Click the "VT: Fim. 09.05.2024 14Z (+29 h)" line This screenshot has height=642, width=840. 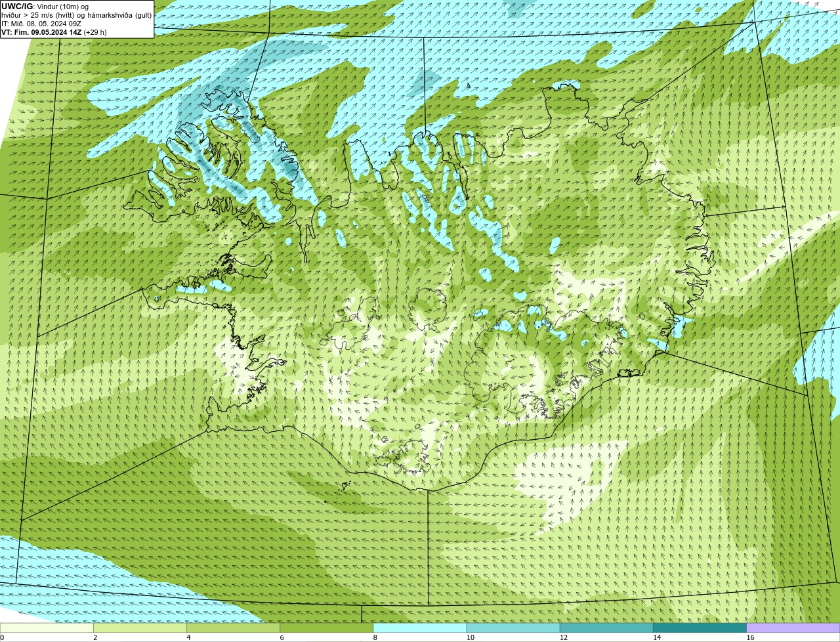pyautogui.click(x=54, y=32)
